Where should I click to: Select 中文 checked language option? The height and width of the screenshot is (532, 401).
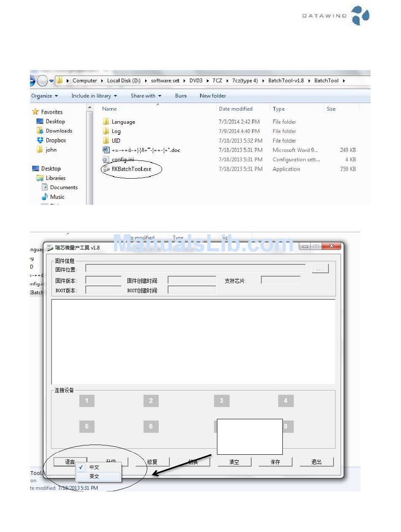click(x=94, y=467)
